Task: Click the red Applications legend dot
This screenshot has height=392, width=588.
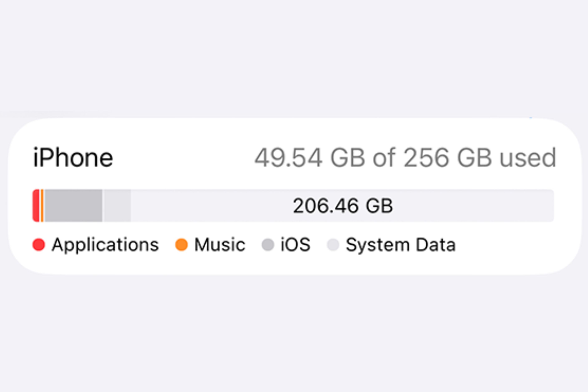Action: (x=39, y=245)
